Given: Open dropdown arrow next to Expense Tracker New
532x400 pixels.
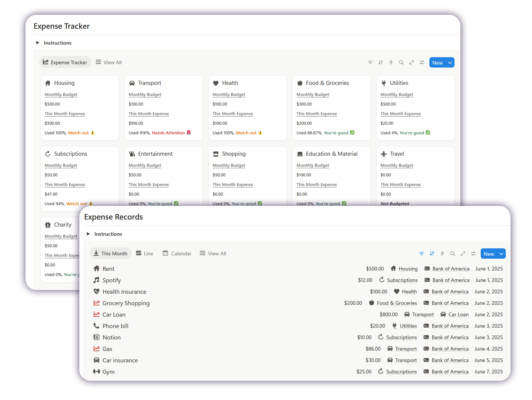Looking at the screenshot, I should coord(450,63).
